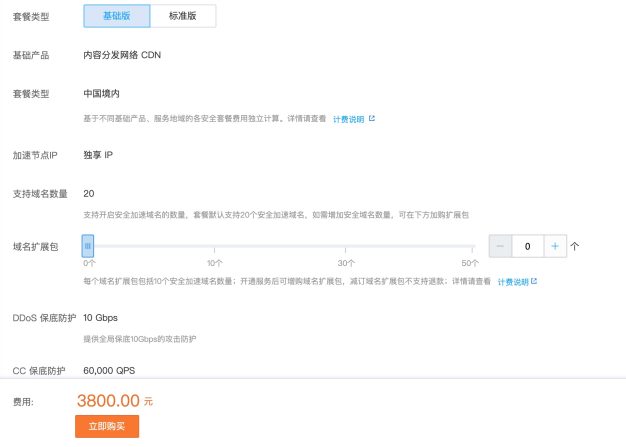The height and width of the screenshot is (447, 626).
Task: Click the 基础产品 label
Action: click(31, 55)
